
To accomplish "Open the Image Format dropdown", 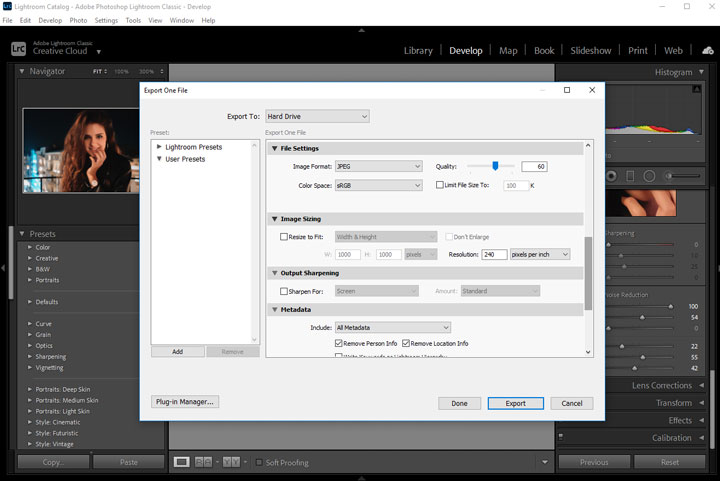I will (x=378, y=166).
